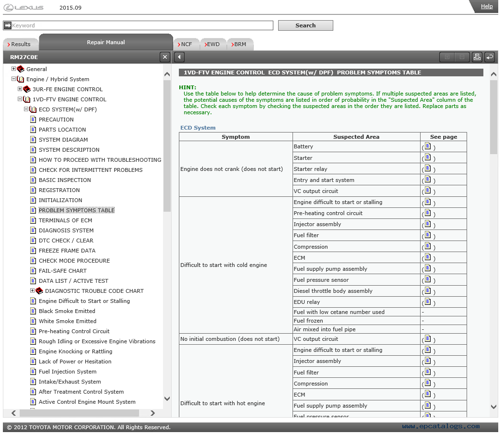Image resolution: width=504 pixels, height=434 pixels.
Task: Click the keyword arrow icon beside search field
Action: [8, 25]
